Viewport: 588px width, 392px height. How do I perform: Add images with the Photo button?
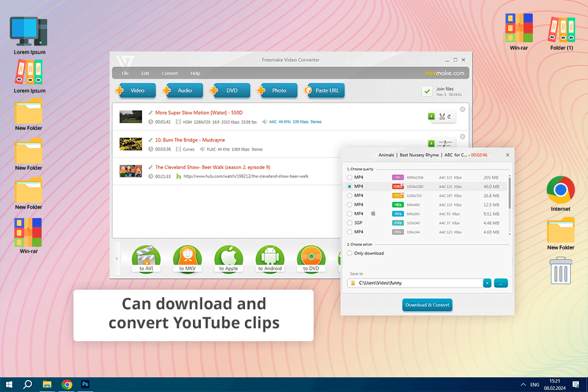(277, 91)
